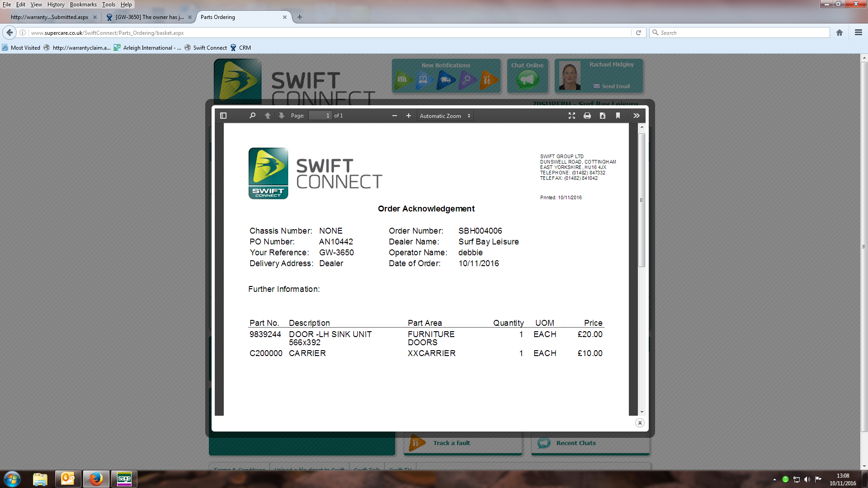This screenshot has height=488, width=868.
Task: Open the Swift Connect bookmark link
Action: 210,48
